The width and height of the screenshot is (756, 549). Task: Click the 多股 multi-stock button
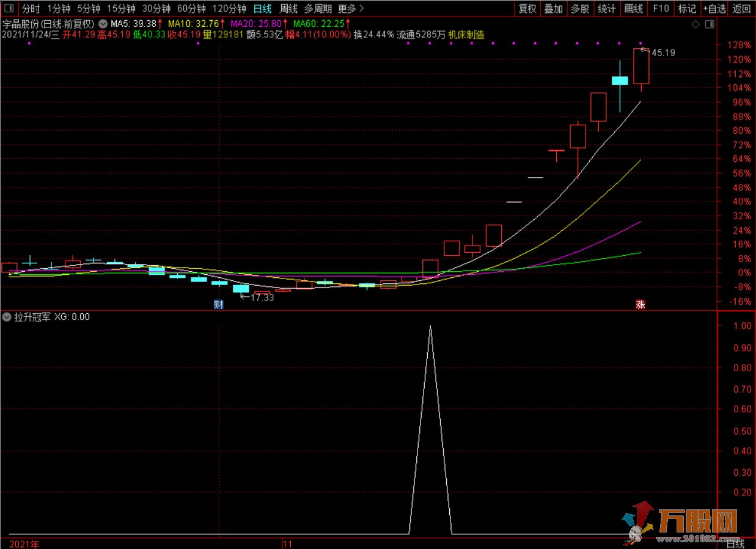point(580,9)
